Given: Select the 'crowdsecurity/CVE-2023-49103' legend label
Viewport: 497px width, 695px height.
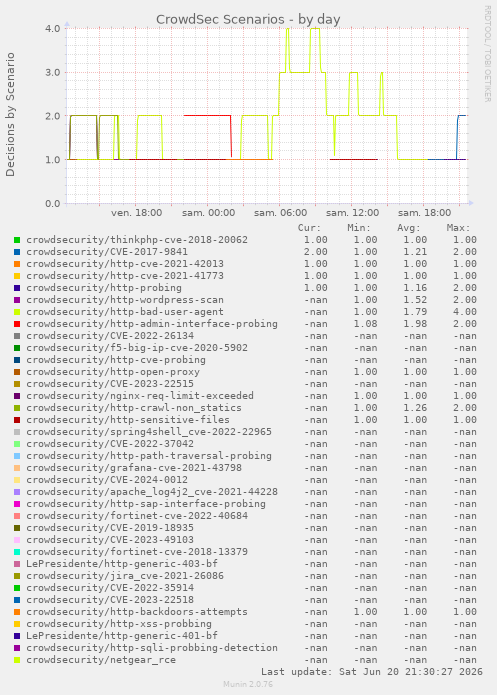Looking at the screenshot, I should 110,540.
